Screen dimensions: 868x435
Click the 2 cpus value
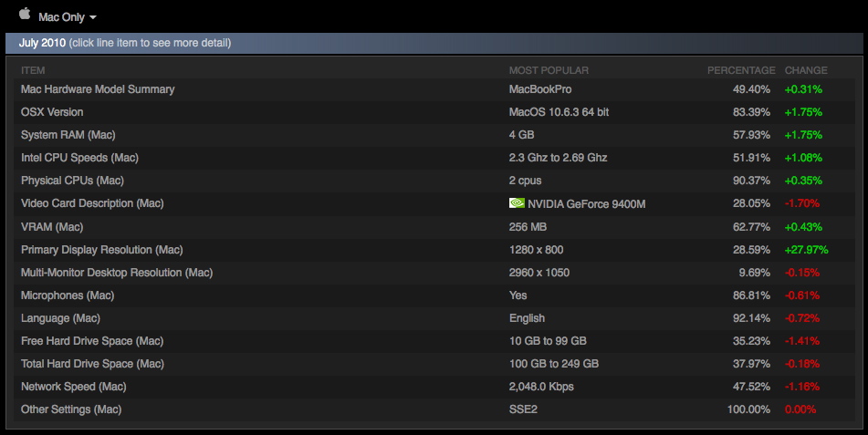point(526,181)
